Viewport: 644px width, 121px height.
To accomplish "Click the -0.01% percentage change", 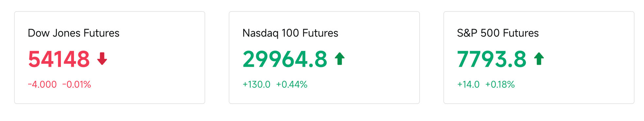I will pos(77,84).
